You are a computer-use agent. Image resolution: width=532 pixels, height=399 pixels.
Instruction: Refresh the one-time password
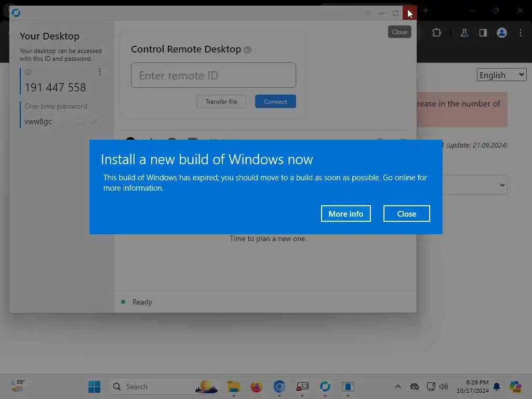79,121
